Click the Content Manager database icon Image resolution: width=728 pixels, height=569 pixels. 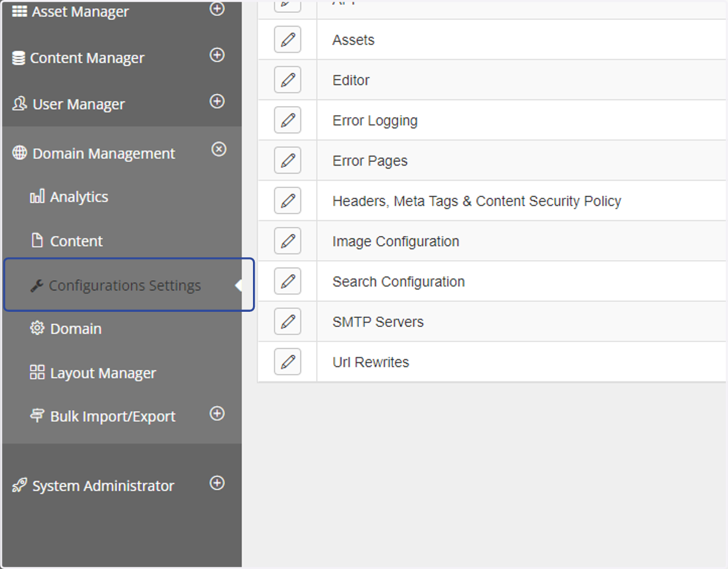coord(19,58)
